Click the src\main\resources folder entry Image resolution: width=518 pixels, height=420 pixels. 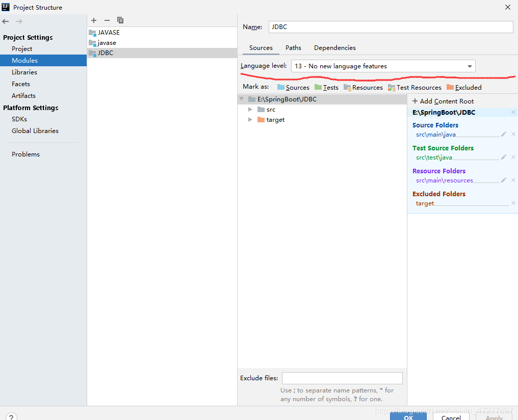click(445, 180)
